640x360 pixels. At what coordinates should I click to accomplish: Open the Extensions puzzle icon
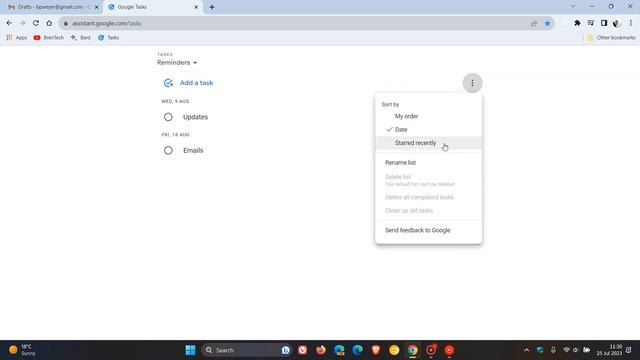tap(577, 23)
